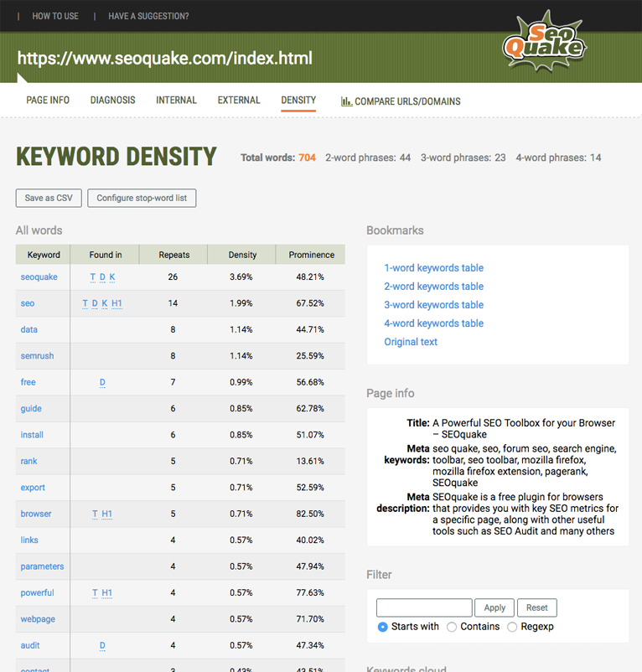This screenshot has width=642, height=672.
Task: Select the Contains radio button
Action: tap(451, 627)
